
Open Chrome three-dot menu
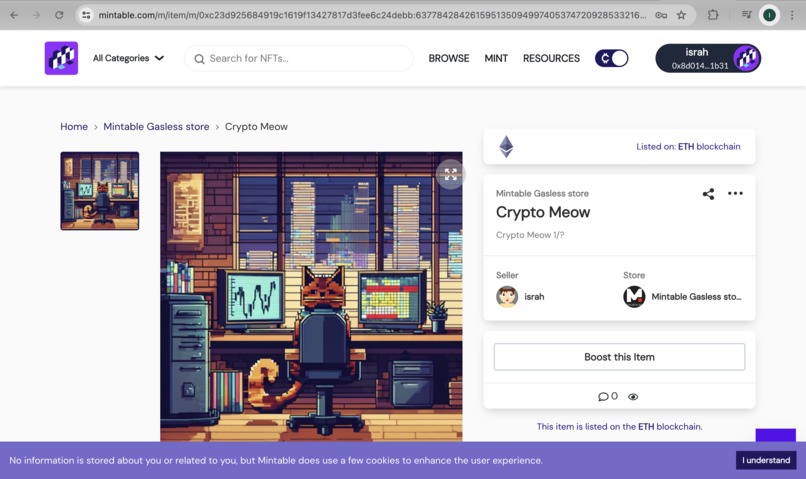coord(792,15)
